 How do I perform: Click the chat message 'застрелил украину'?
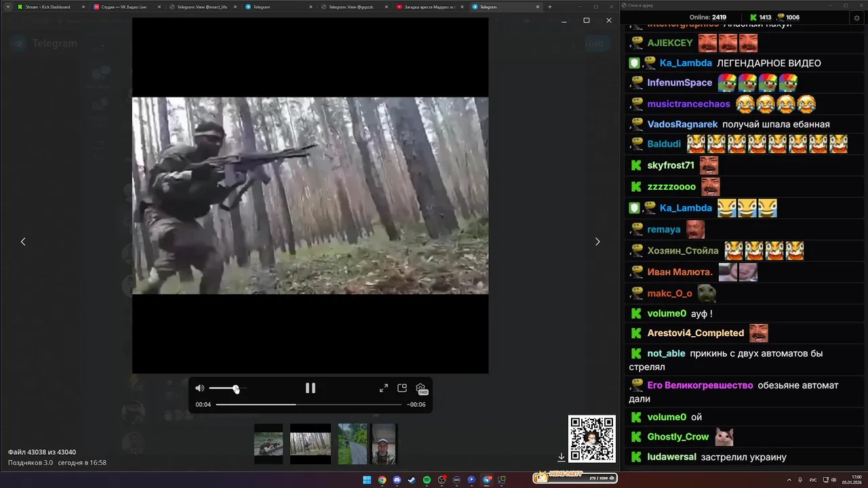coord(744,457)
